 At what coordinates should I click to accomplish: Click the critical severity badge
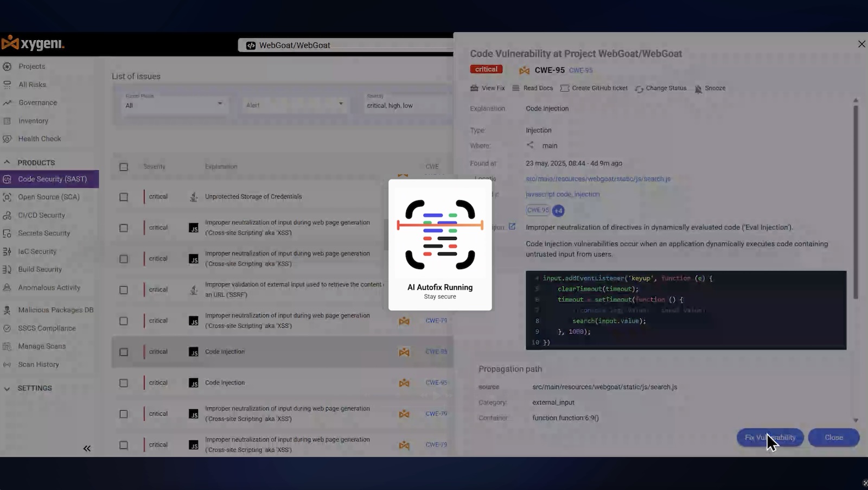[x=486, y=69]
